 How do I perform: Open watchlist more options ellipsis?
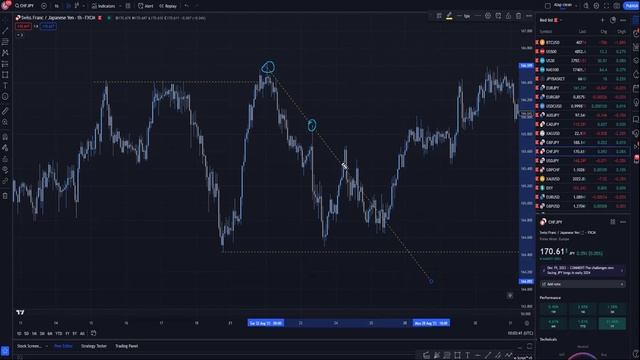pyautogui.click(x=623, y=20)
